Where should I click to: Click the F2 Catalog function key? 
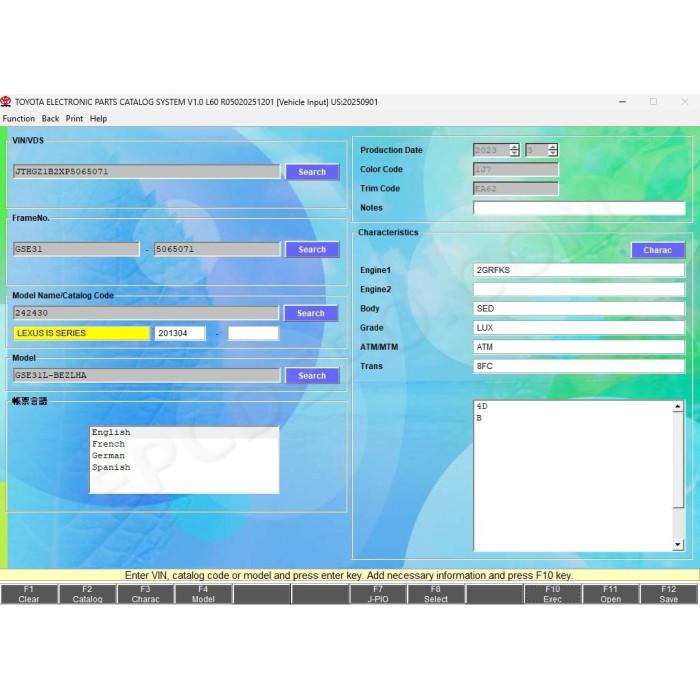[x=88, y=594]
